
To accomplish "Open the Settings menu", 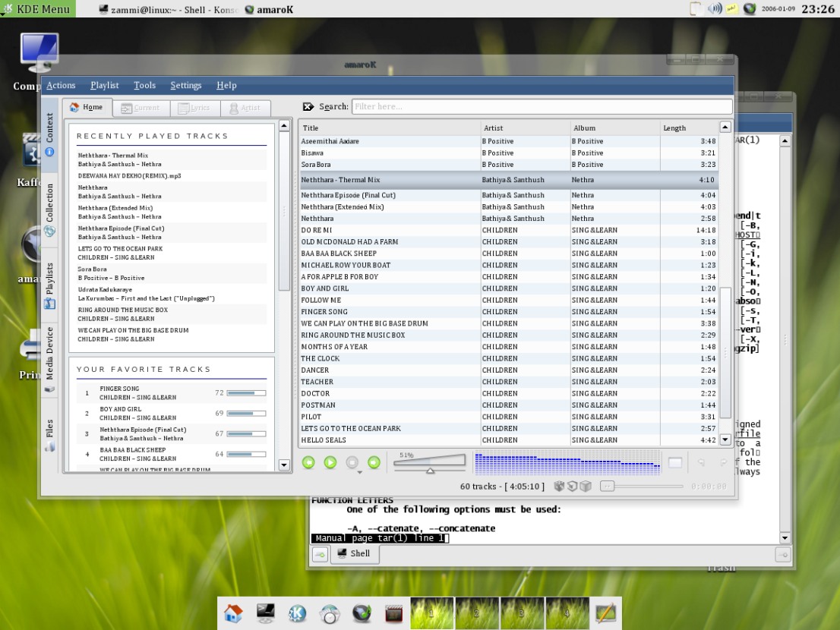I will click(x=186, y=85).
